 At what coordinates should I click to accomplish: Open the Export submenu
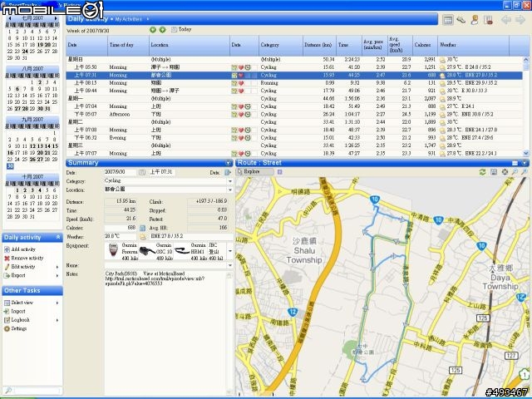point(31,275)
